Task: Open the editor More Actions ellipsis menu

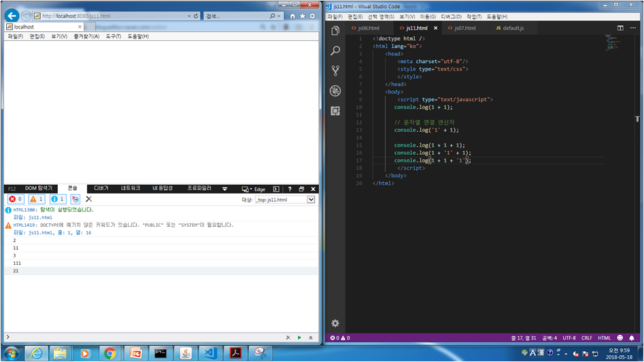Action: pyautogui.click(x=633, y=28)
